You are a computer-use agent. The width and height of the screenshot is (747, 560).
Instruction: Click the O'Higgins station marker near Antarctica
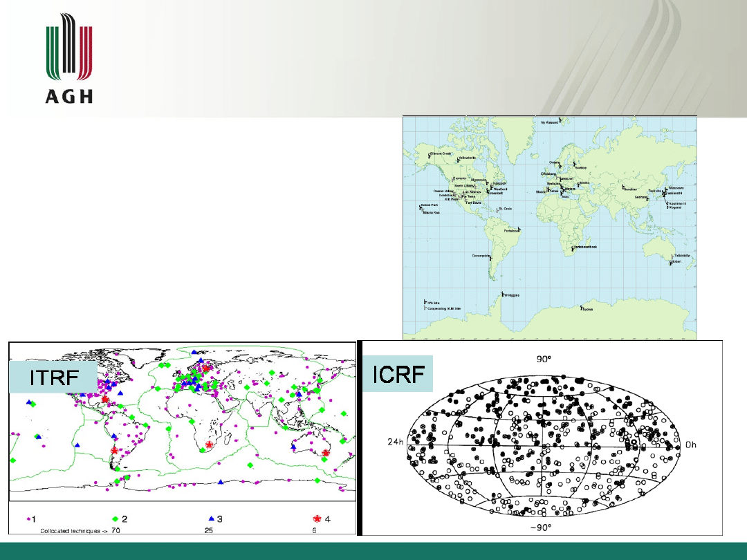click(x=503, y=294)
